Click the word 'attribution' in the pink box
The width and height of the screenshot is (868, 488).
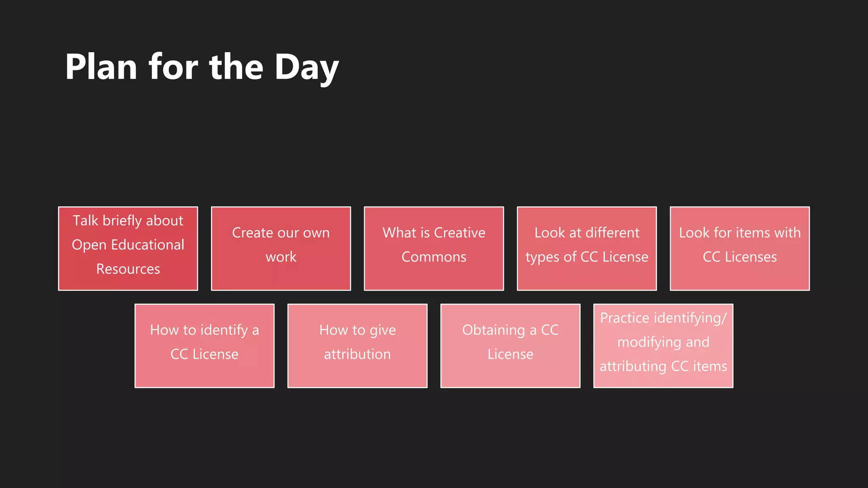pyautogui.click(x=357, y=354)
